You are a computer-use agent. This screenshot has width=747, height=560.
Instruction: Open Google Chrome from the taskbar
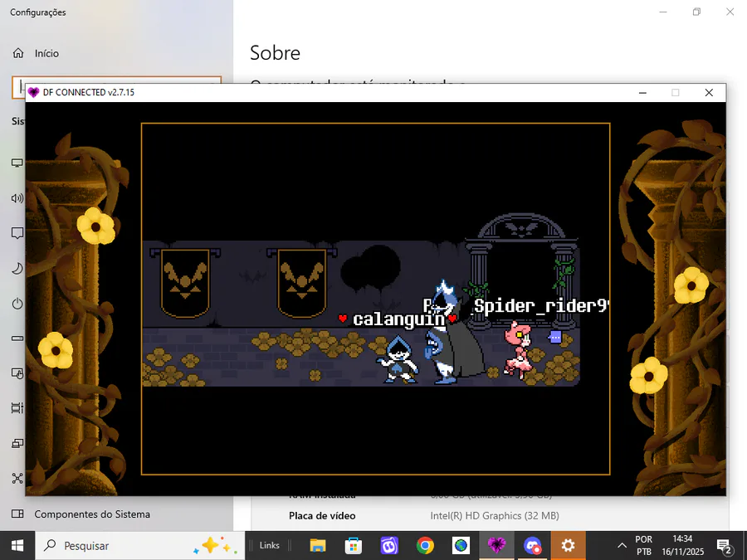pos(425,546)
